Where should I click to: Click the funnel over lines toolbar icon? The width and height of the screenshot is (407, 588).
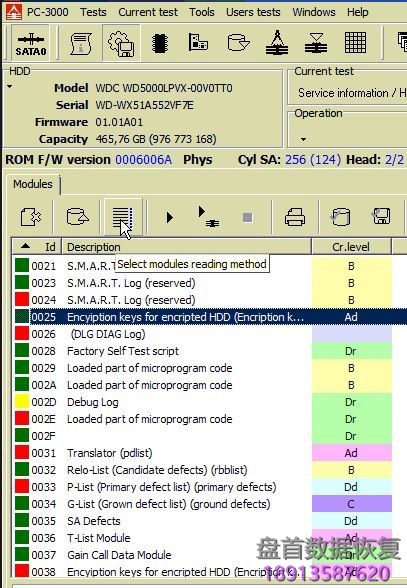pos(316,43)
